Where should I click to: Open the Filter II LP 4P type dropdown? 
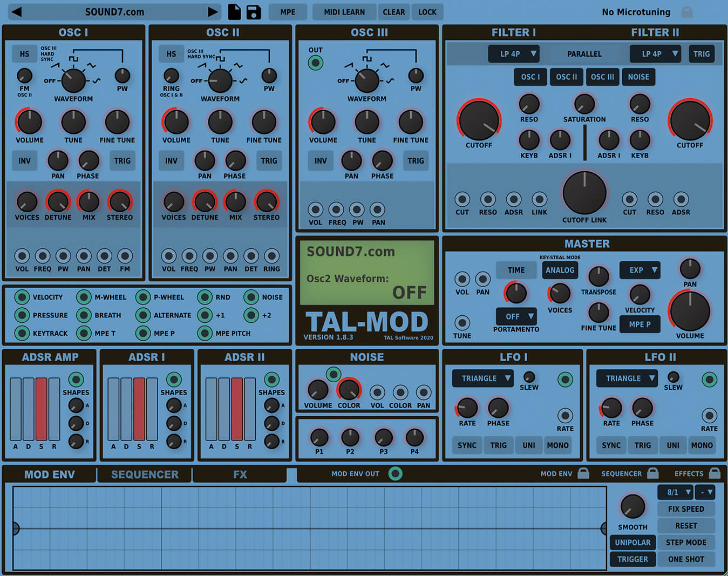655,54
